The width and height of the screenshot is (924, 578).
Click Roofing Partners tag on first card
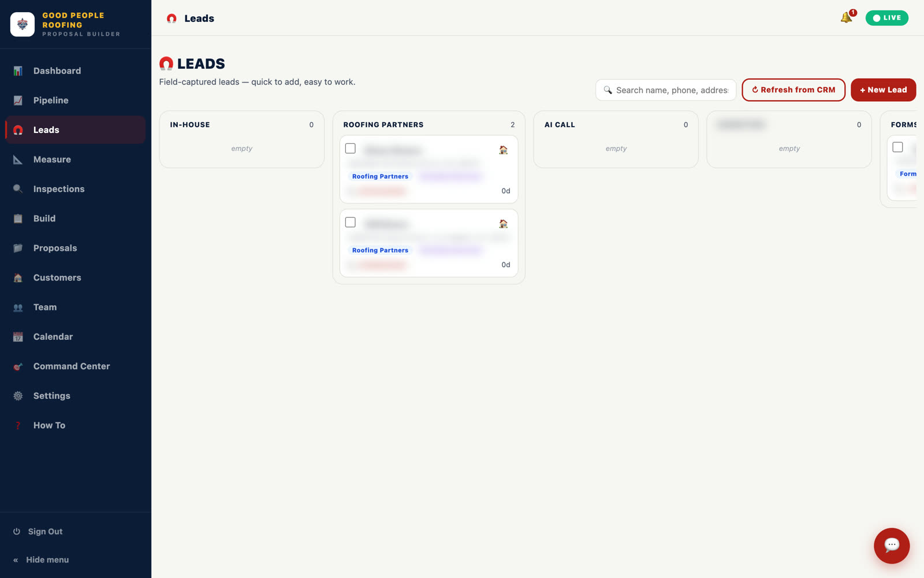(x=380, y=176)
